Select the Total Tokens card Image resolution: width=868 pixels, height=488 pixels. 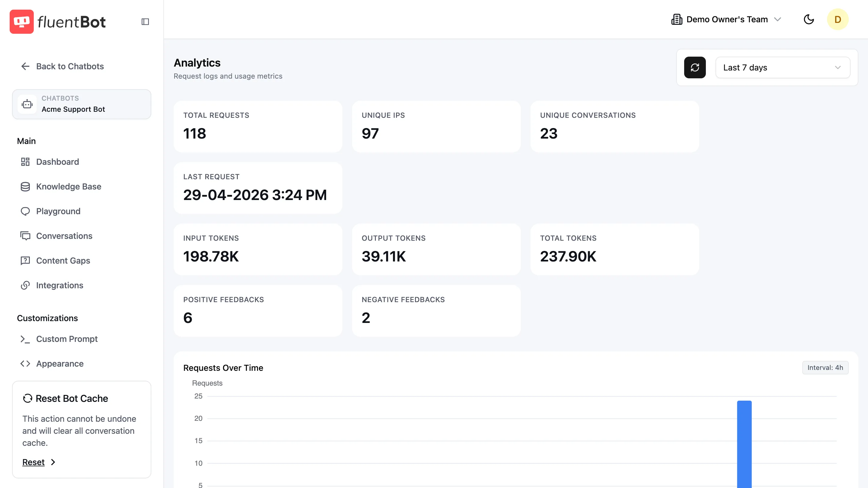click(615, 249)
